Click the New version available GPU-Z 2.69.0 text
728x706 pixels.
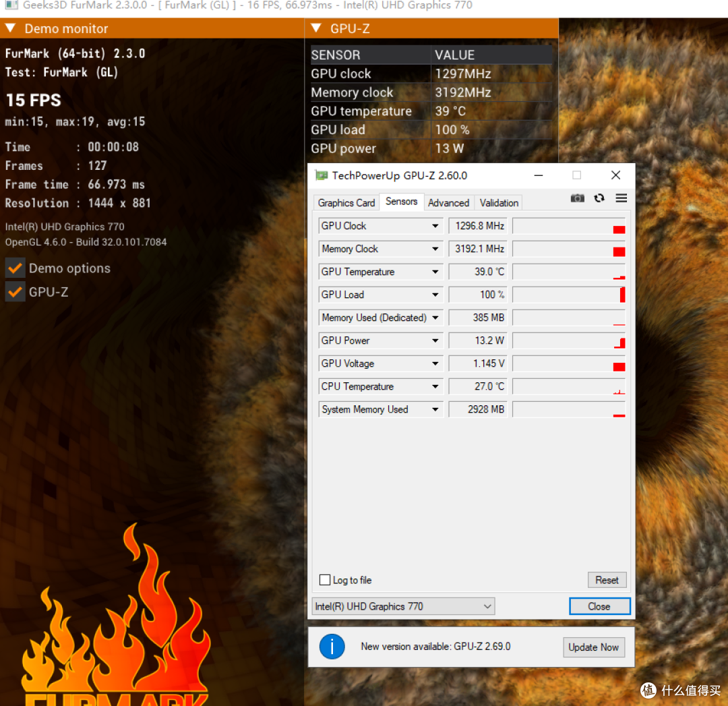(x=435, y=647)
